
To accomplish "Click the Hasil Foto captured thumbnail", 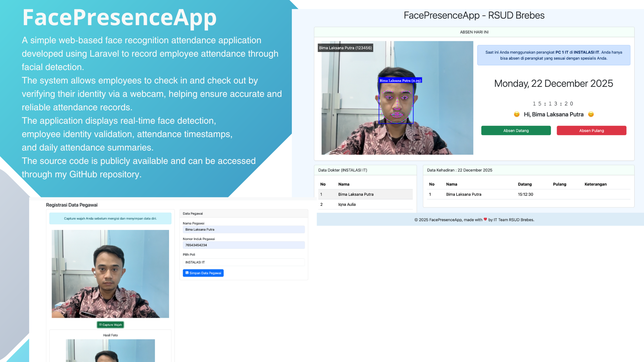I will (110, 350).
